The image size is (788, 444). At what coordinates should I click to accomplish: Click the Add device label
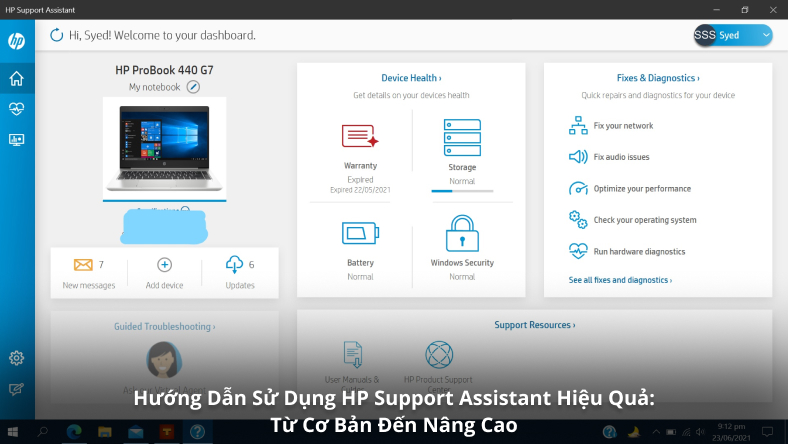pos(164,285)
